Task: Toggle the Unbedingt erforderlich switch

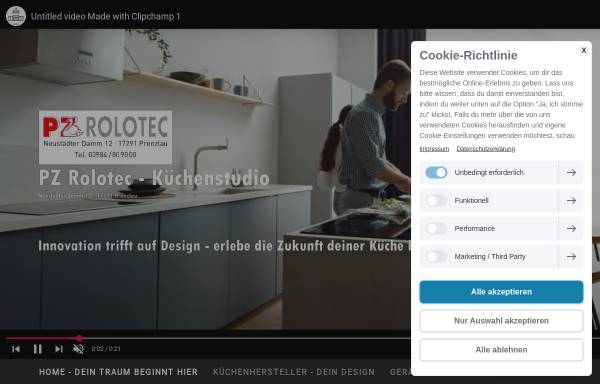Action: (436, 172)
